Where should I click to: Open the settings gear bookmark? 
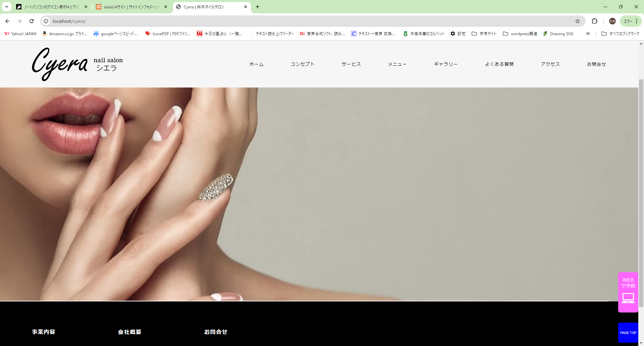click(x=458, y=34)
